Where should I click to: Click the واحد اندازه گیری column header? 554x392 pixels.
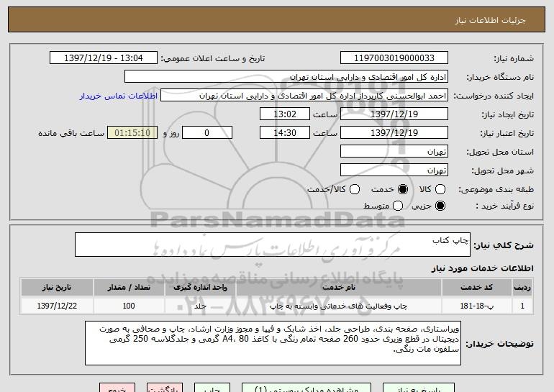pos(200,288)
